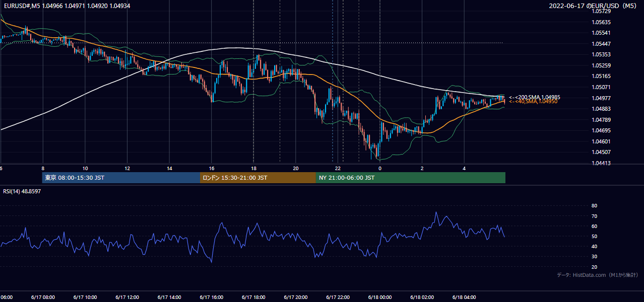Click price axis label 1.05353
Image resolution: width=644 pixels, height=302 pixels.
[601, 54]
